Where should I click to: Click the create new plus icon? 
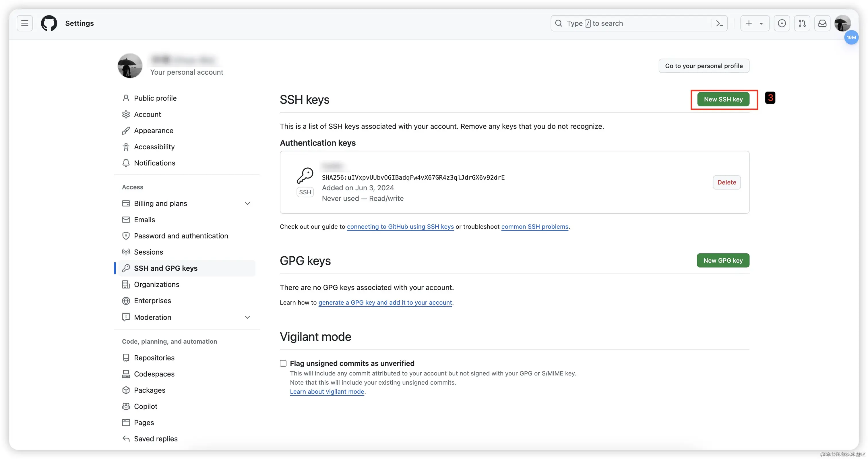coord(749,23)
